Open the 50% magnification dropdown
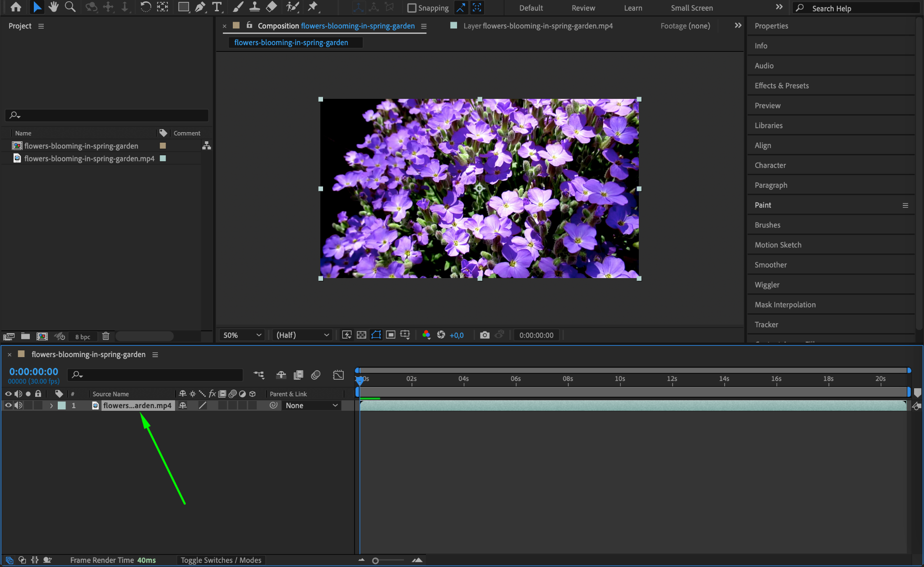924x567 pixels. click(x=242, y=335)
